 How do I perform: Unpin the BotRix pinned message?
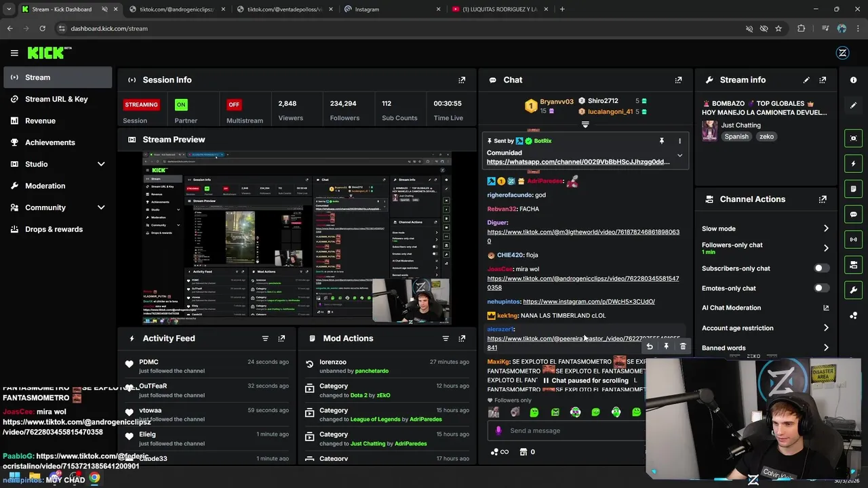(662, 141)
